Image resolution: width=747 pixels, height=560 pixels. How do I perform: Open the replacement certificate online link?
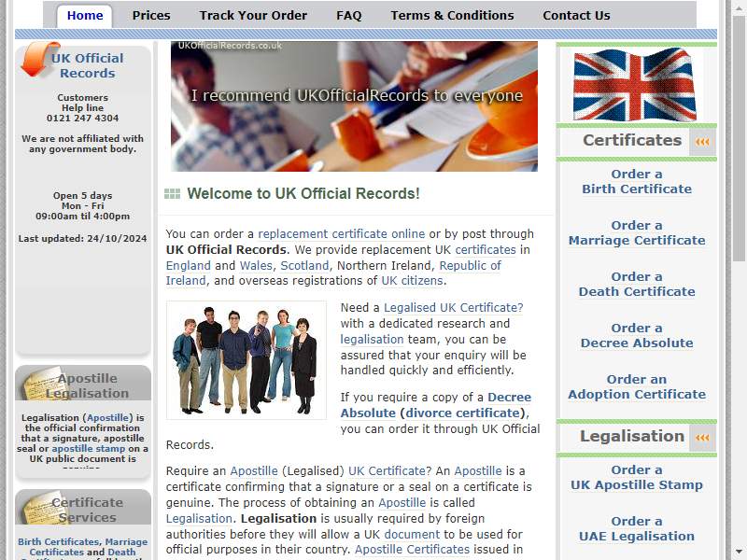pyautogui.click(x=341, y=234)
